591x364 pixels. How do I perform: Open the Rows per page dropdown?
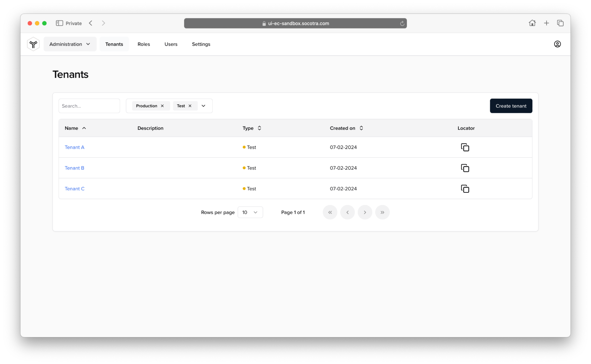coord(250,212)
